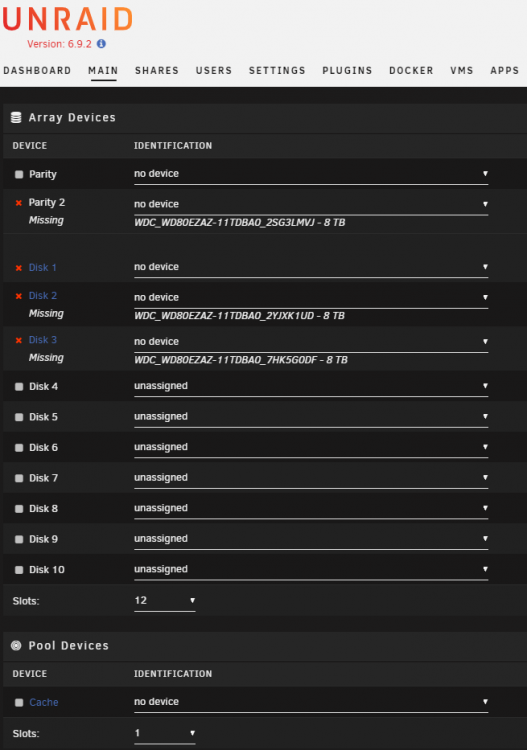Open the pool Slots dropdown showing 1

coord(165,733)
